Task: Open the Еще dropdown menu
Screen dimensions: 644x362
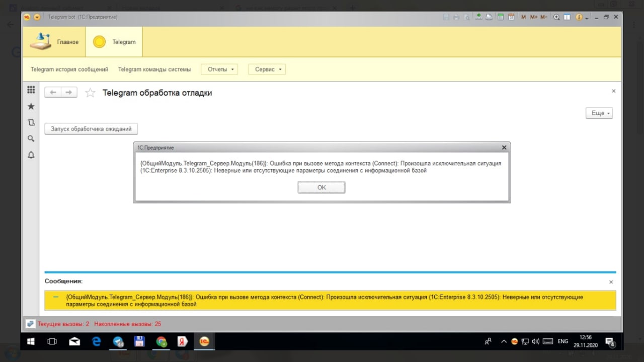Action: pos(599,113)
